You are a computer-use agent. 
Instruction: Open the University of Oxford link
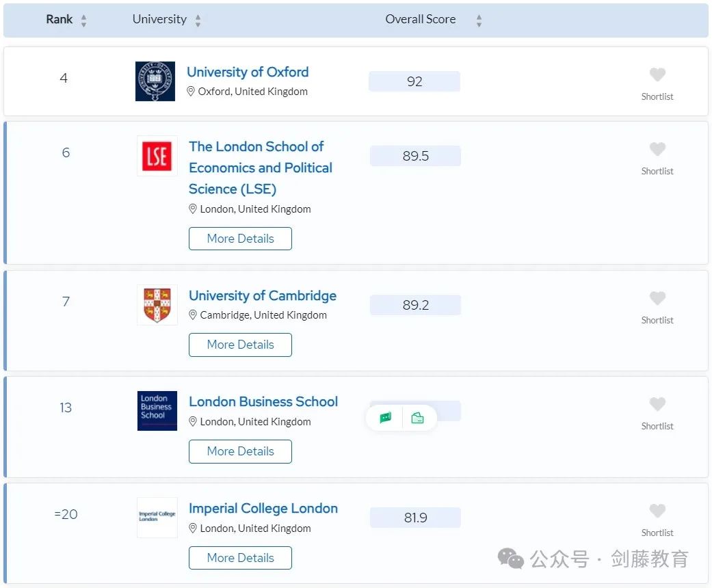click(248, 72)
